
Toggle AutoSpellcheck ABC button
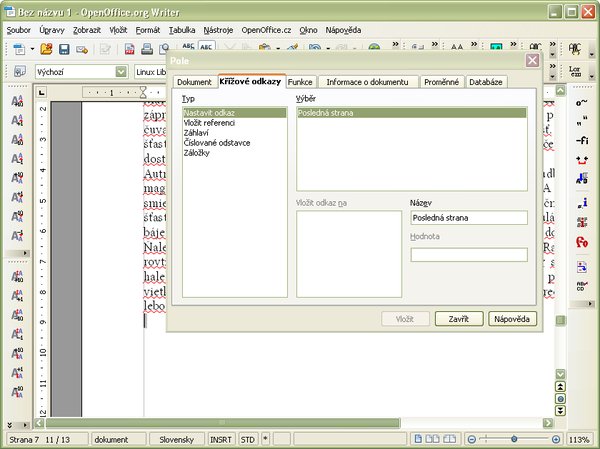pyautogui.click(x=206, y=47)
